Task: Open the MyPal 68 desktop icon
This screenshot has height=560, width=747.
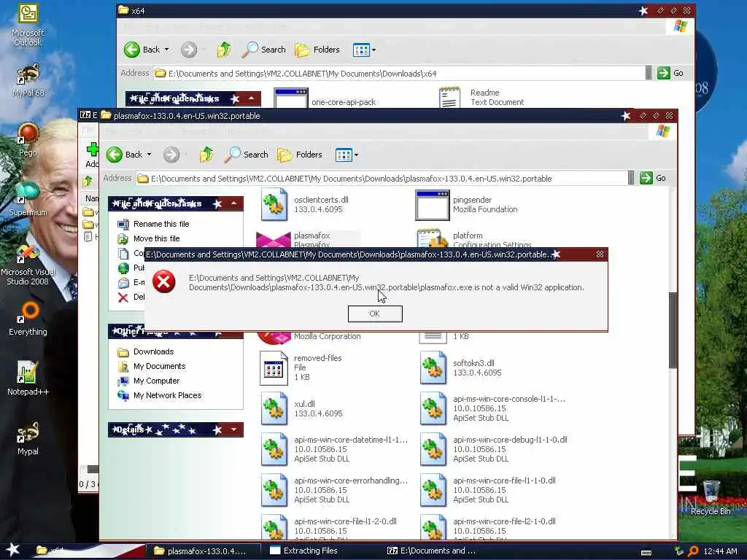Action: point(28,79)
